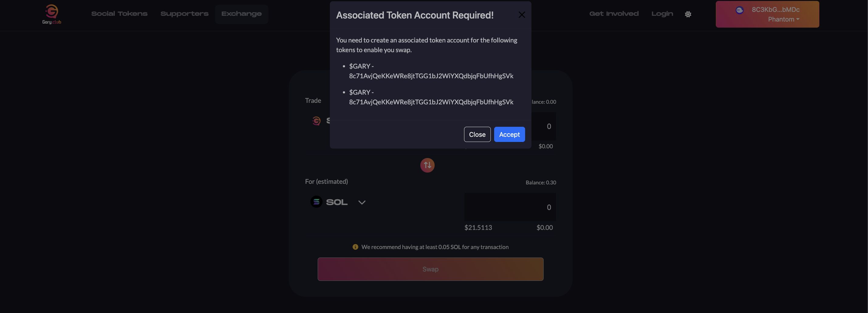
Task: Click the SOL amount input field
Action: click(510, 207)
